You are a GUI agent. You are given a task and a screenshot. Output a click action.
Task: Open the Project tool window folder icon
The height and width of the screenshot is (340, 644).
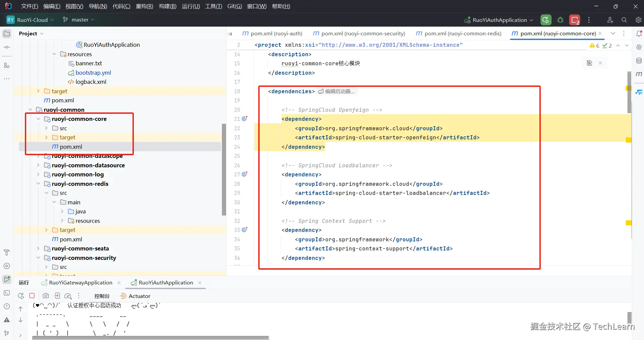pos(7,34)
